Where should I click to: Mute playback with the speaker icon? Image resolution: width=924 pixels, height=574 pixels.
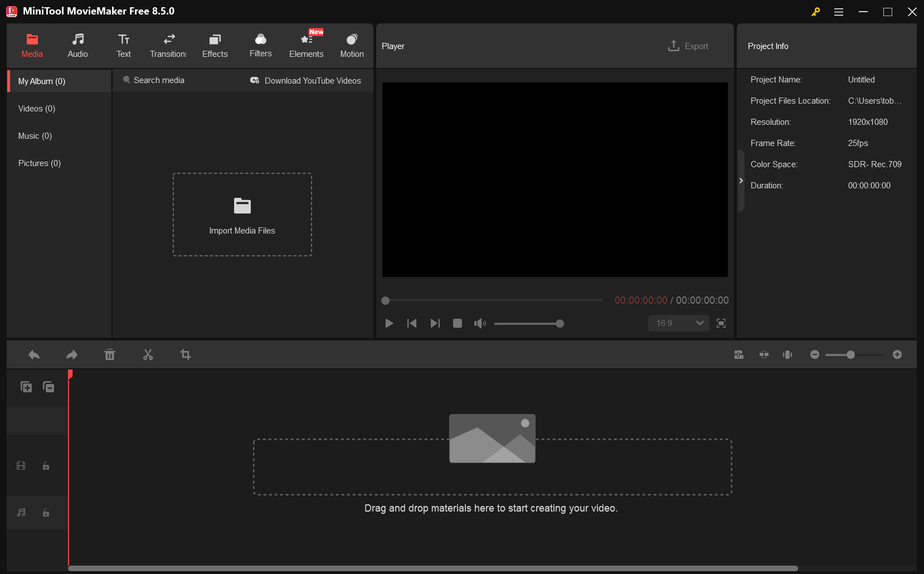tap(480, 323)
